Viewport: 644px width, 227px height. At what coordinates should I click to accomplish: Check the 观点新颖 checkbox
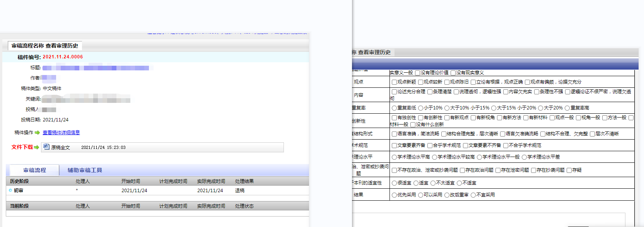point(394,82)
